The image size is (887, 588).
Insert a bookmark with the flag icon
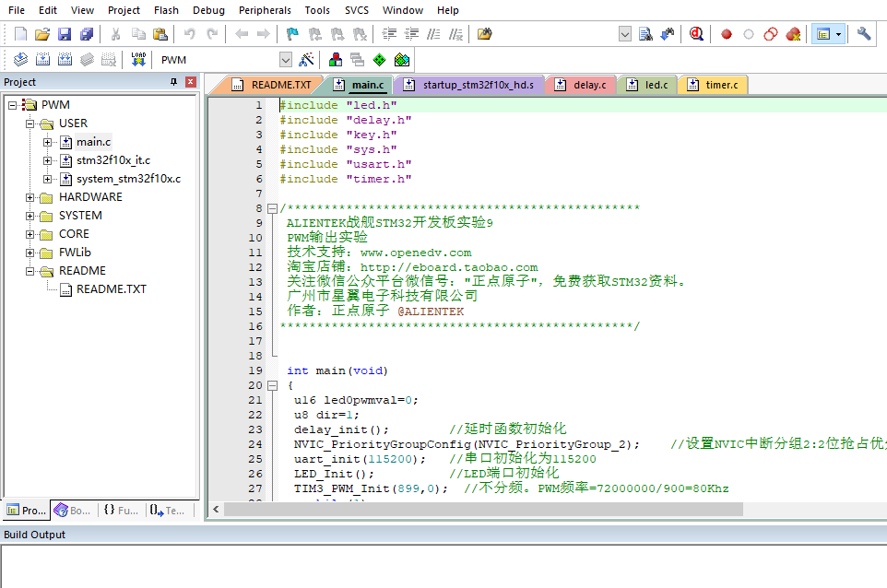pyautogui.click(x=292, y=34)
